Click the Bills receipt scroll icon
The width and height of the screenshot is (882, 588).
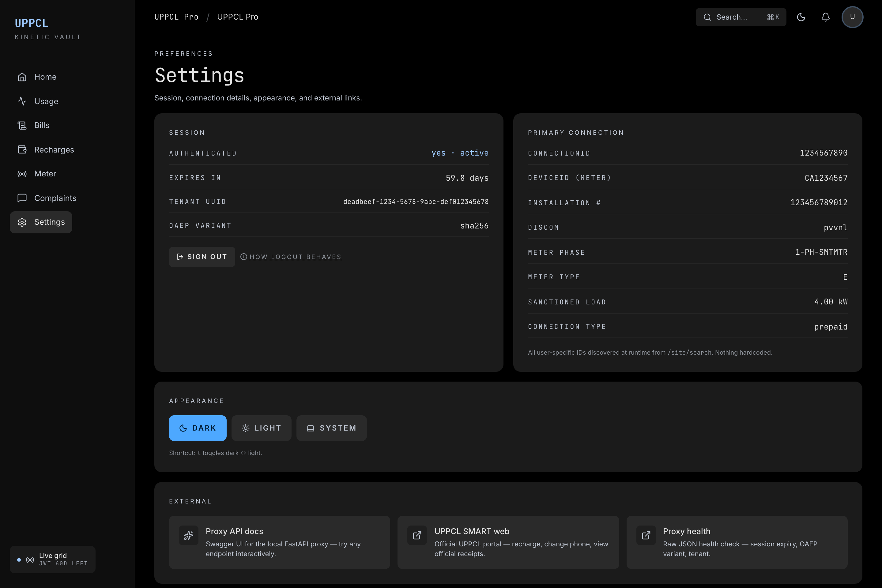pyautogui.click(x=22, y=125)
